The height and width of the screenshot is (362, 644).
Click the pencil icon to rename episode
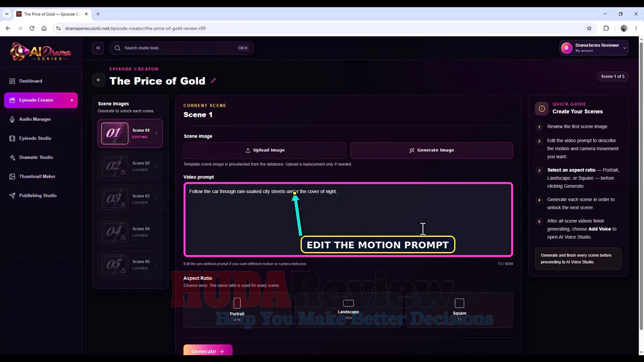[x=213, y=81]
